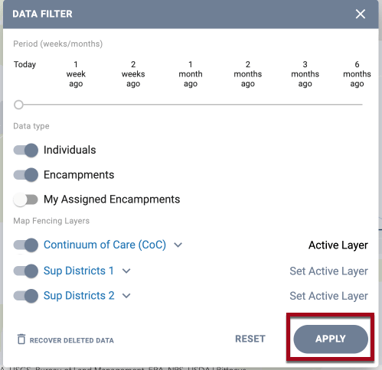Expand Sup Districts 1 options chevron
This screenshot has width=382, height=370.
[126, 271]
